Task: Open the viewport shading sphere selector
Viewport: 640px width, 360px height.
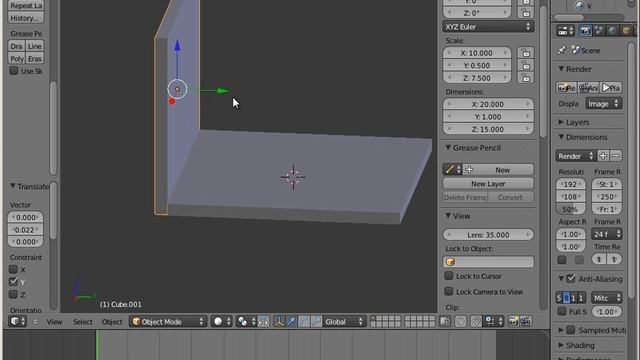Action: coord(222,322)
